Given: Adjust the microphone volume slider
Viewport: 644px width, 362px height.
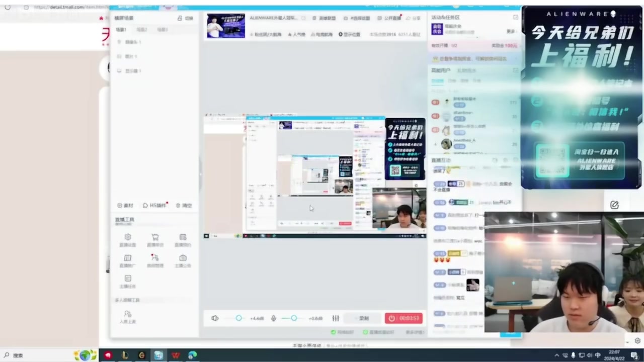Looking at the screenshot, I should [294, 318].
